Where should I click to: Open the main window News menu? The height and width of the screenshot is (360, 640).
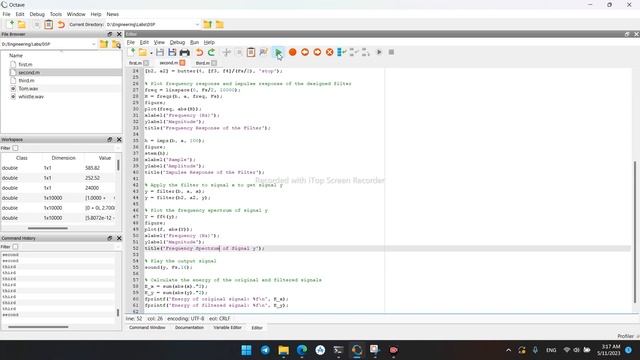pos(113,14)
